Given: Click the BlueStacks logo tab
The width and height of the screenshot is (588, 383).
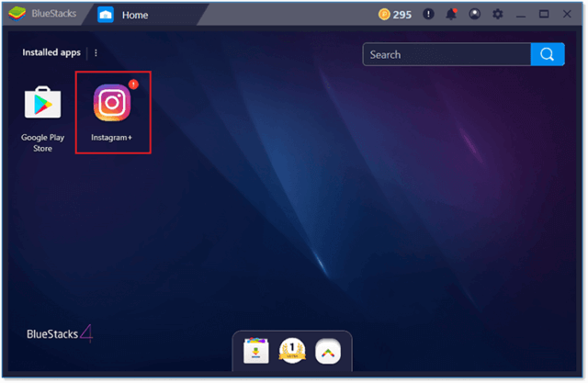Looking at the screenshot, I should click(x=43, y=14).
